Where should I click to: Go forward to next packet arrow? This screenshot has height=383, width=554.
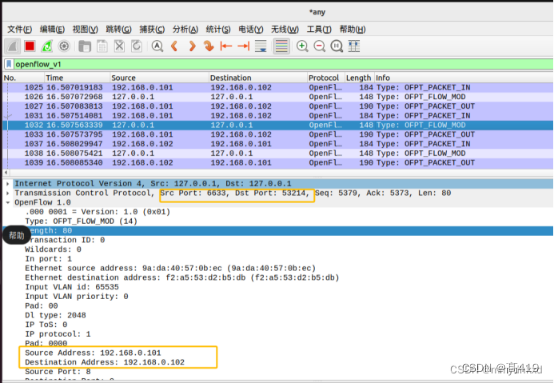click(192, 46)
